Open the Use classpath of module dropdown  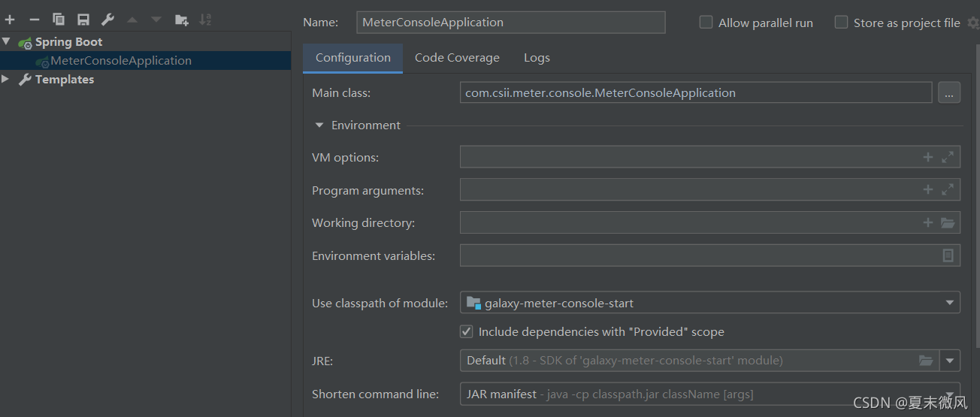pyautogui.click(x=950, y=303)
